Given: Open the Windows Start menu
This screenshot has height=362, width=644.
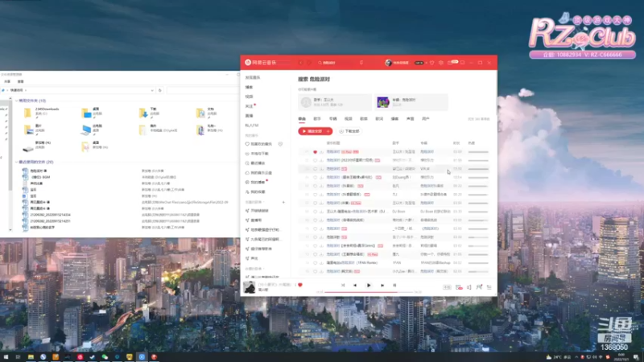Looking at the screenshot, I should point(6,357).
